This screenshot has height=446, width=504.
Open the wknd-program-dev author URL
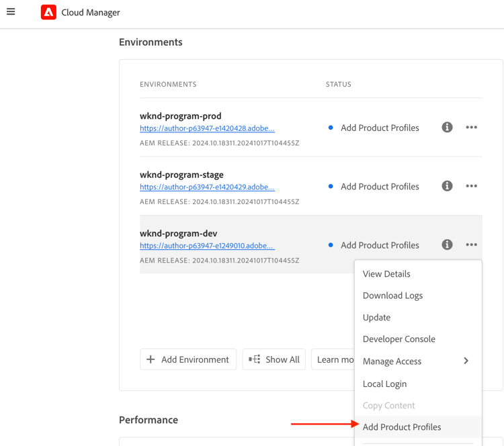coord(207,246)
